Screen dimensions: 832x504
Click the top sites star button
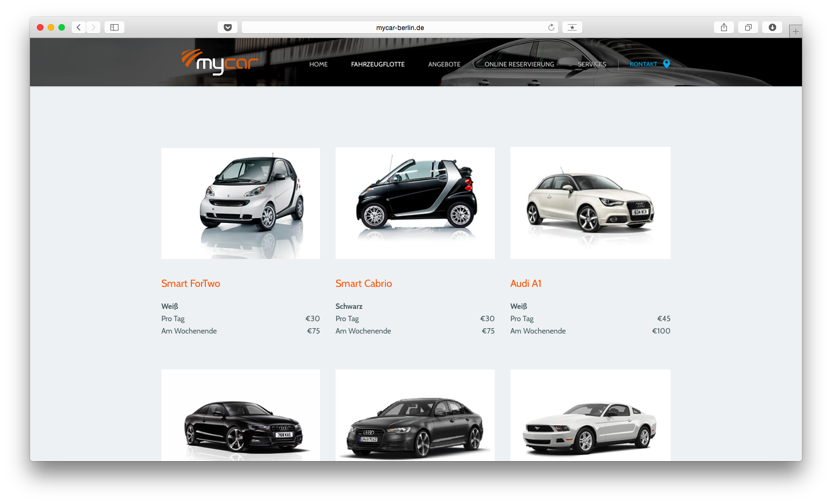572,27
